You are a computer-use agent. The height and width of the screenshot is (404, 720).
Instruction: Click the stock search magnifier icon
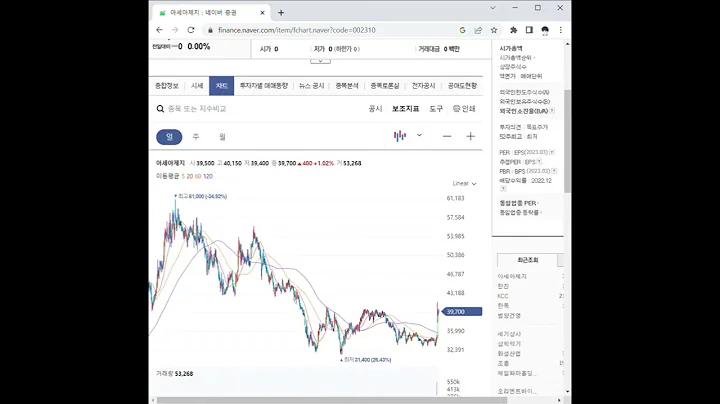tap(160, 109)
